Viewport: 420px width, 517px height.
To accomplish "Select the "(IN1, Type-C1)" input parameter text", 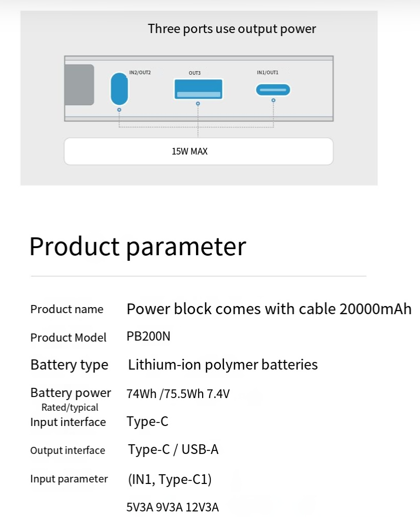I will coord(170,479).
